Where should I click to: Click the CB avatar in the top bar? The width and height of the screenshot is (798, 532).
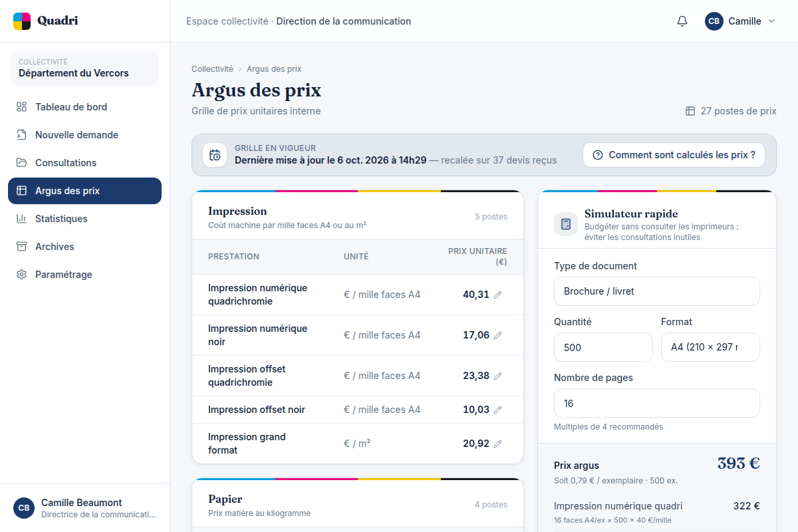point(714,21)
